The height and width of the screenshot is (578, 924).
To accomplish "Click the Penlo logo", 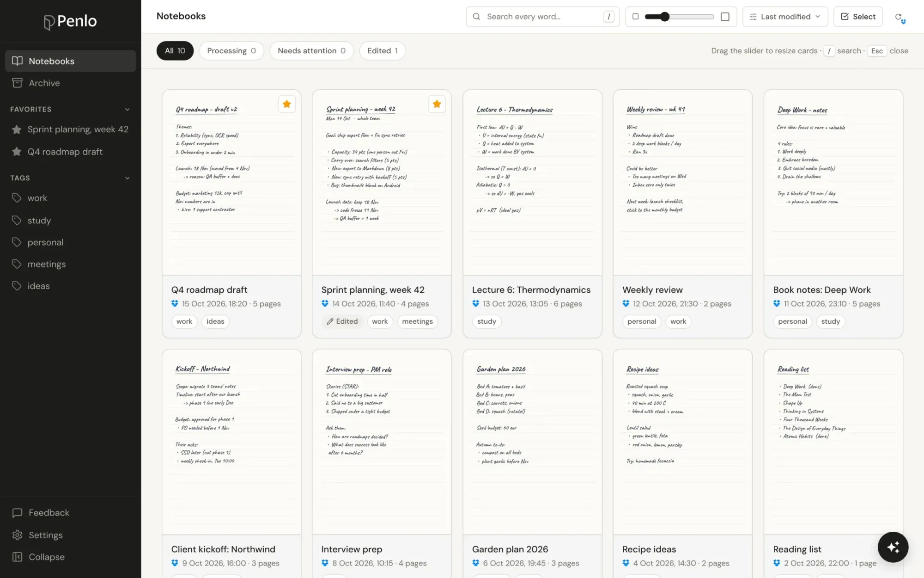I will tap(70, 21).
